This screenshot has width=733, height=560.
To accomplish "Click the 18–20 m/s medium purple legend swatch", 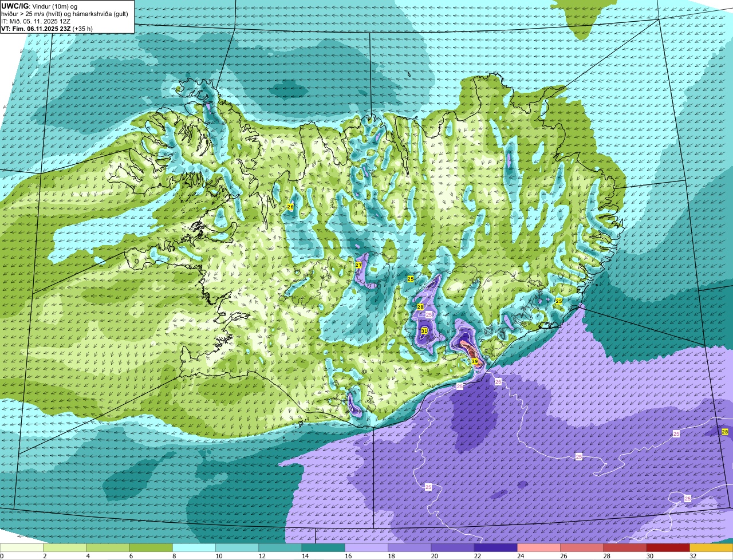I will 409,548.
